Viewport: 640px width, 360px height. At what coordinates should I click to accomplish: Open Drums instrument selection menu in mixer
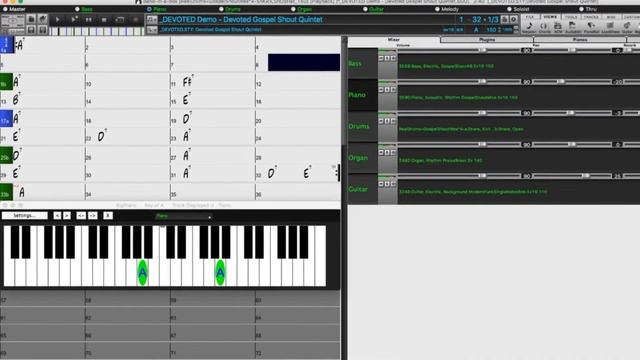[x=461, y=129]
